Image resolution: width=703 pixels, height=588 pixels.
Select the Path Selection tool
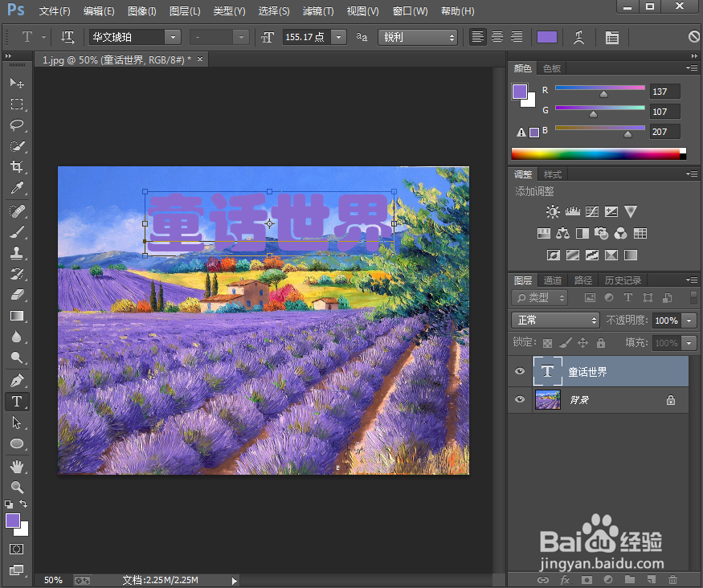pyautogui.click(x=17, y=423)
